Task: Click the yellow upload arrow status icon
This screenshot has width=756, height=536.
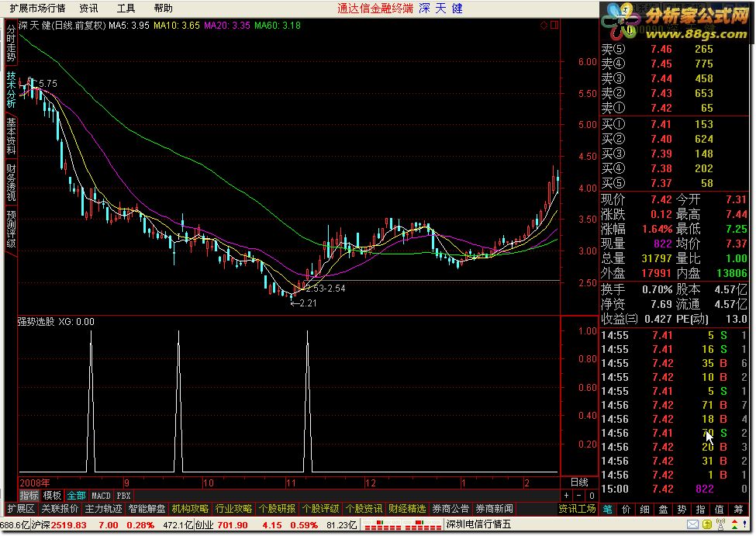Action: click(x=707, y=524)
